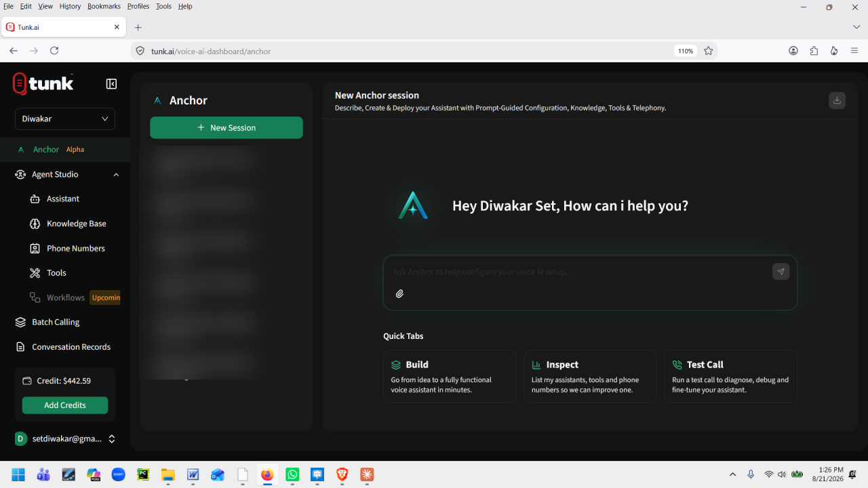Open Brave browser from the taskbar

pos(342,474)
